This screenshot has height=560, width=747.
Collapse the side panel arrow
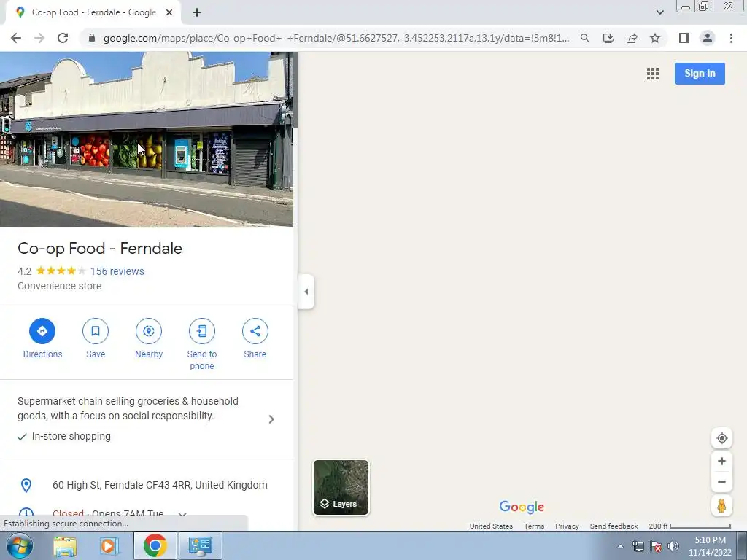pyautogui.click(x=306, y=292)
